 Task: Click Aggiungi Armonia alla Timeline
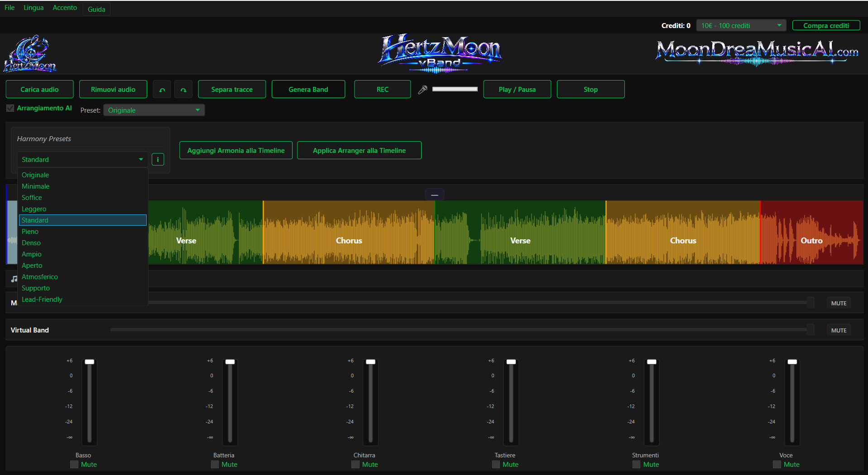pos(236,150)
